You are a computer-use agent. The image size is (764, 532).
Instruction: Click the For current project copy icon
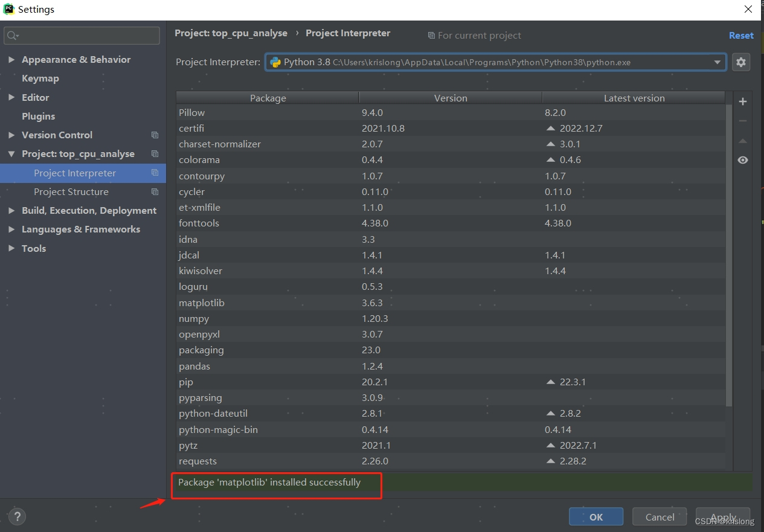click(431, 36)
